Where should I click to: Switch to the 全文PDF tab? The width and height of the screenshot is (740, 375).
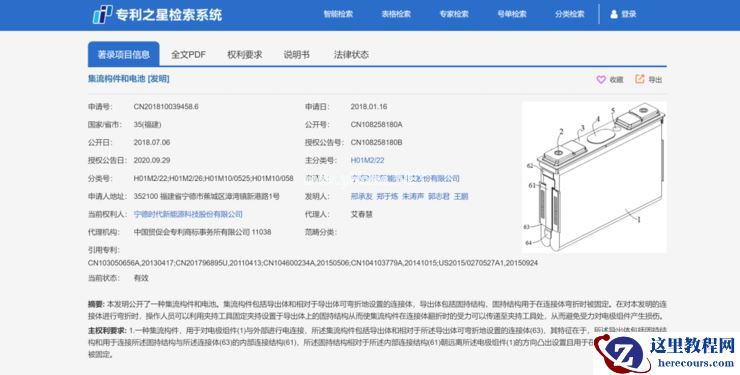(188, 55)
